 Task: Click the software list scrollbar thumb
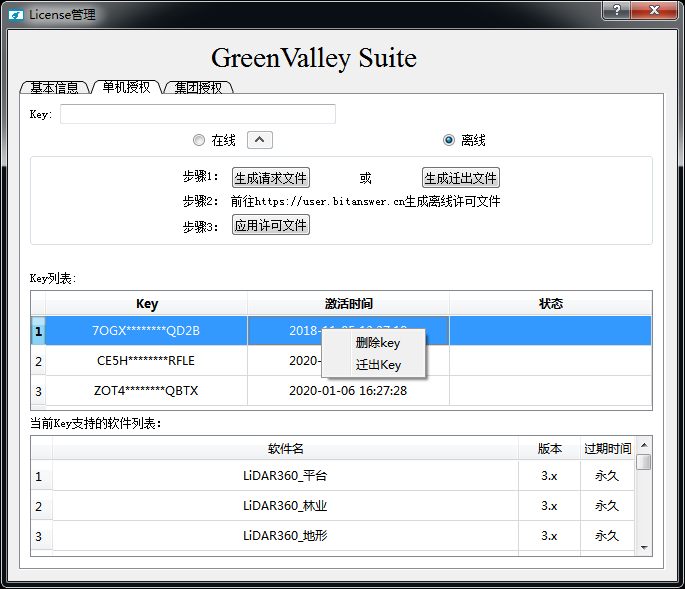coord(643,462)
